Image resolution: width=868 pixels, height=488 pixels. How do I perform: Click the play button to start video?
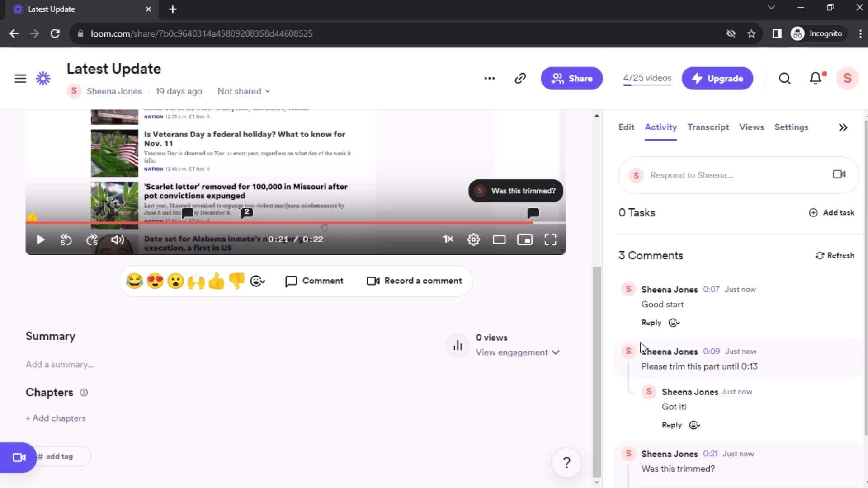click(40, 239)
